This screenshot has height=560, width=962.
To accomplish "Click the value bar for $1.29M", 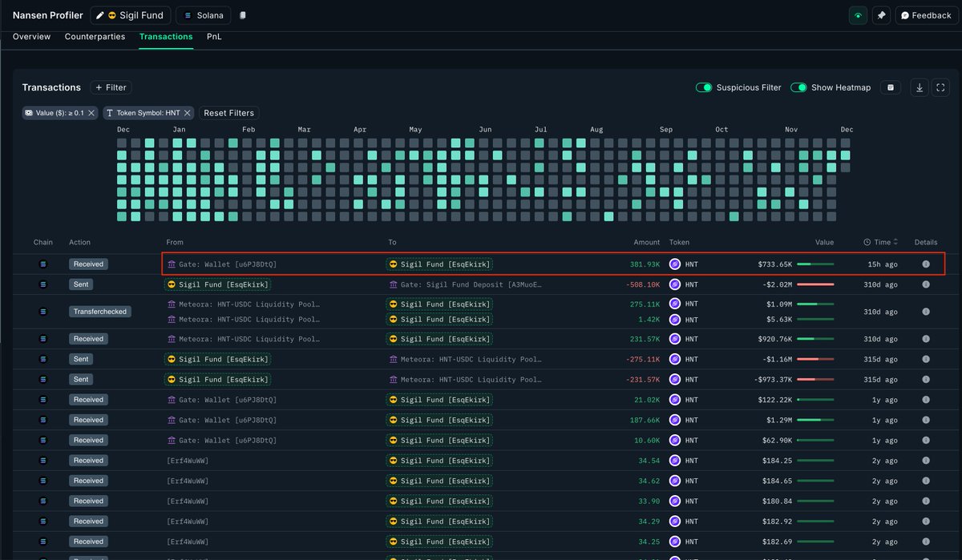I will [814, 420].
